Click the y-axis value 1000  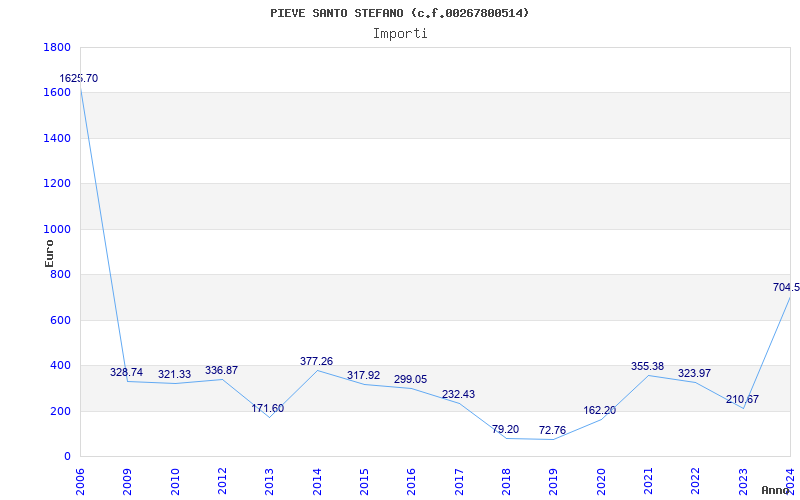[57, 230]
